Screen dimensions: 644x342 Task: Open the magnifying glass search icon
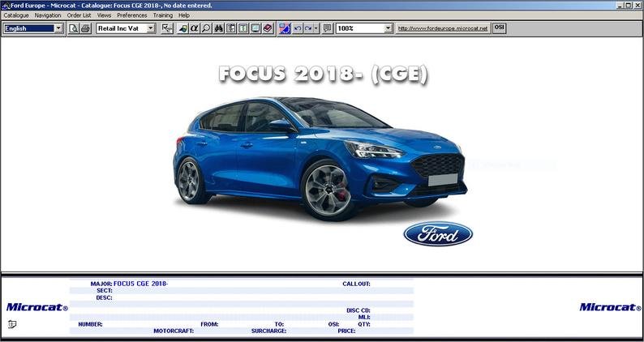pyautogui.click(x=207, y=28)
